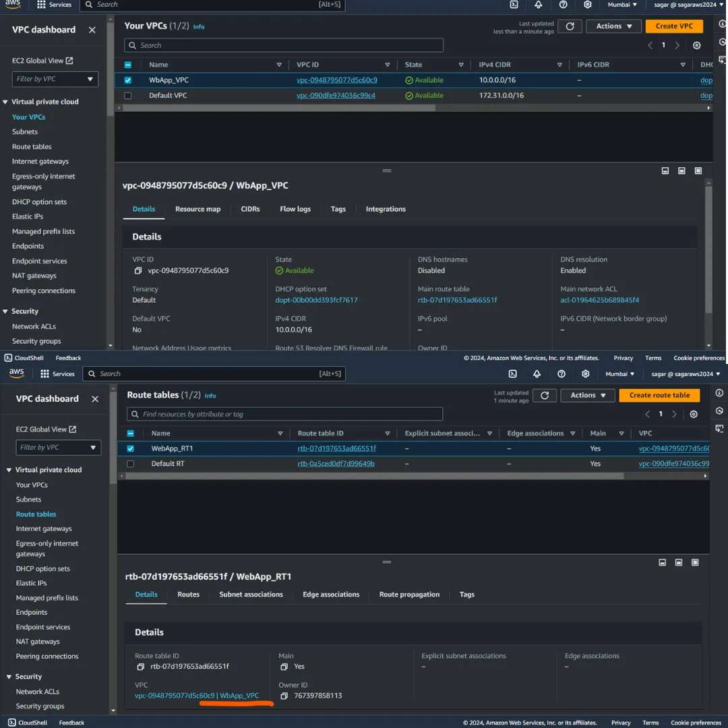Open Subnets in the upper sidebar
728x728 pixels.
pyautogui.click(x=25, y=132)
